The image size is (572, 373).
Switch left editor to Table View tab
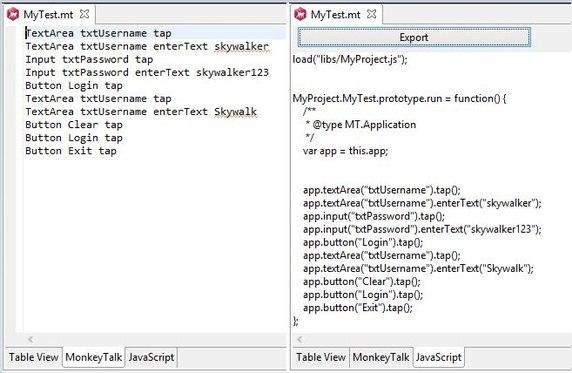pos(34,357)
